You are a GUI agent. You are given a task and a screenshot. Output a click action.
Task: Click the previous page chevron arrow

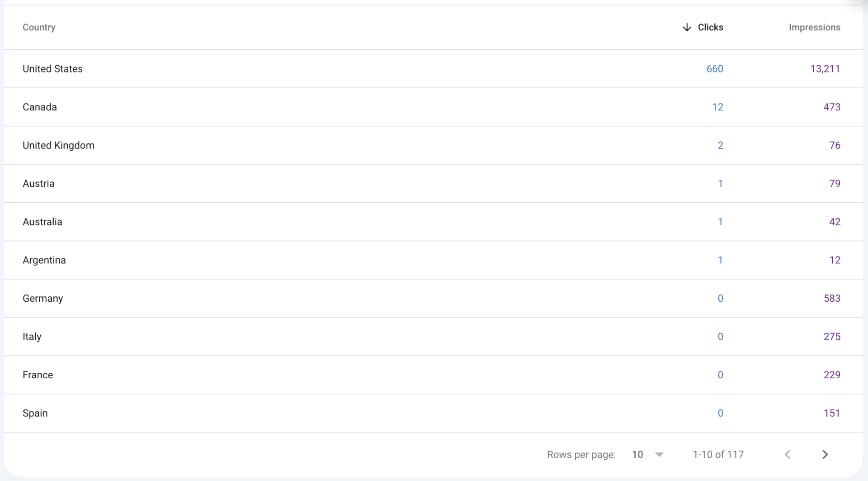tap(788, 454)
